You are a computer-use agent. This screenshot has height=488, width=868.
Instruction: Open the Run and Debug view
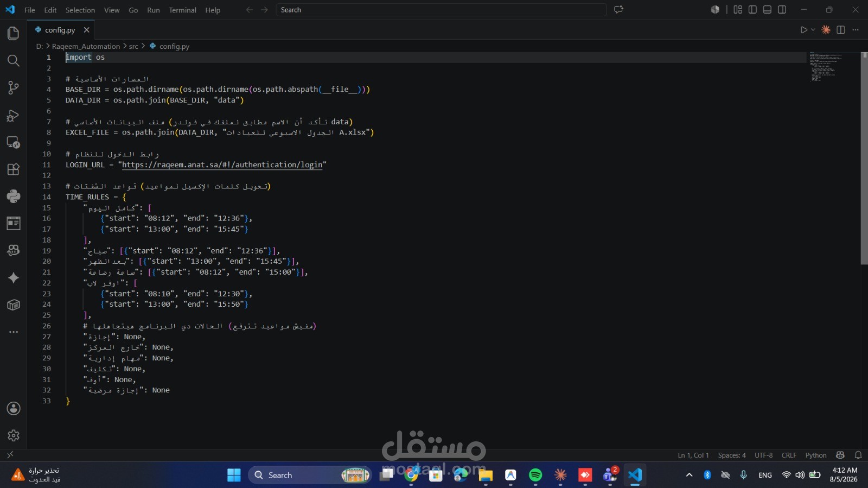coord(14,115)
